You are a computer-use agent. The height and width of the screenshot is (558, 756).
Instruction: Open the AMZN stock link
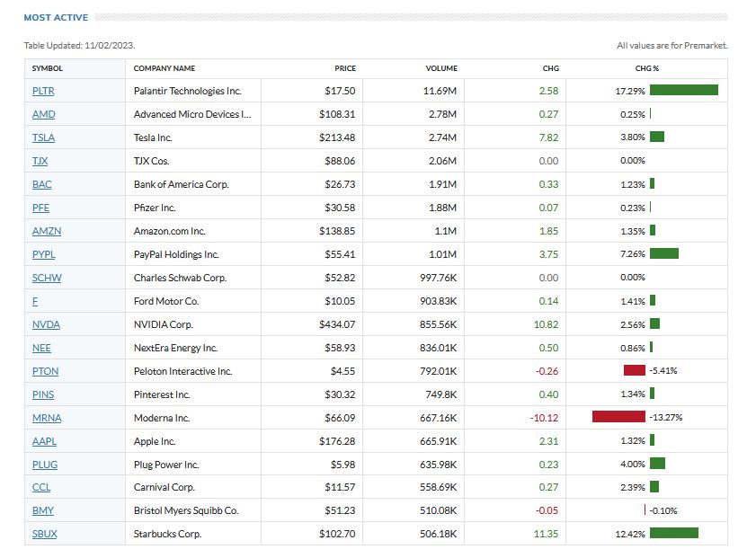[45, 231]
